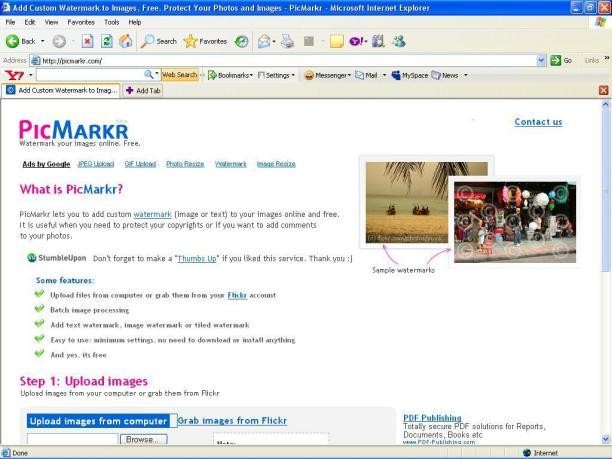Viewport: 612px width, 459px height.
Task: Open the Favorites menu
Action: [x=81, y=22]
